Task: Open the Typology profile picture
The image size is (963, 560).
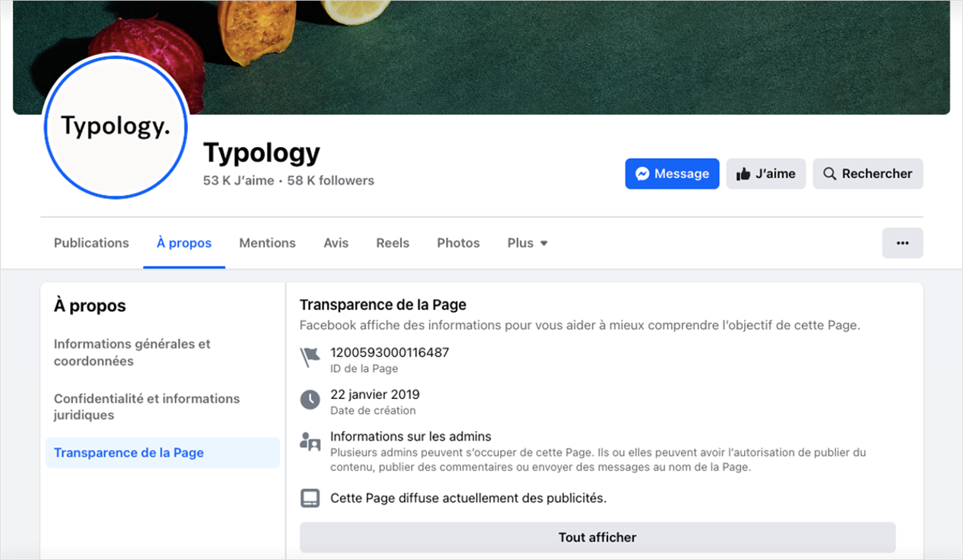Action: 116,126
